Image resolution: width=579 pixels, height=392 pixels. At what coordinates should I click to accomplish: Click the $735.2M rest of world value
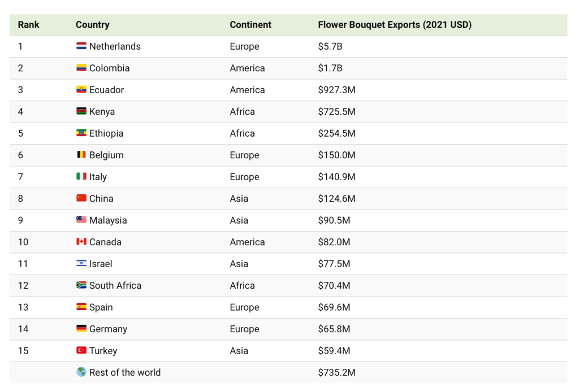pos(336,372)
